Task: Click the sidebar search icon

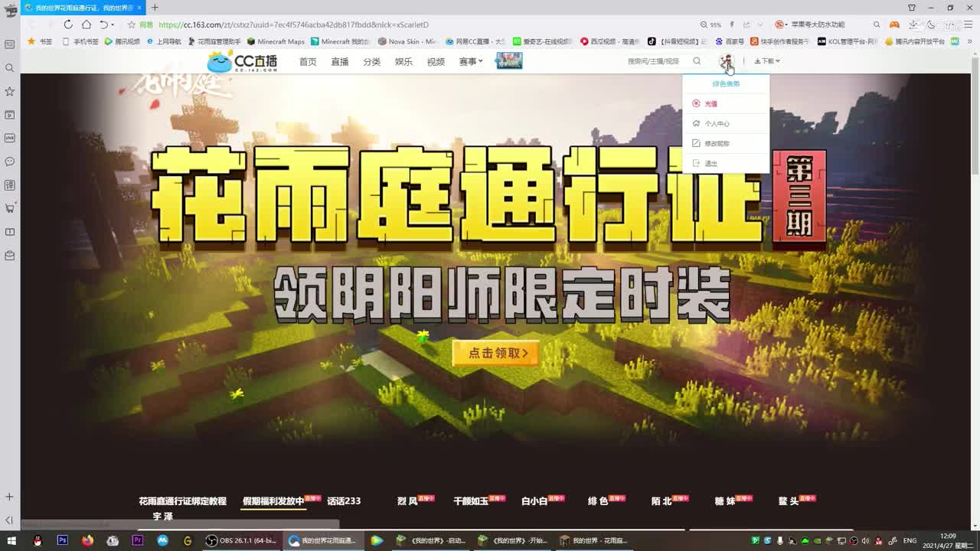Action: [10, 68]
